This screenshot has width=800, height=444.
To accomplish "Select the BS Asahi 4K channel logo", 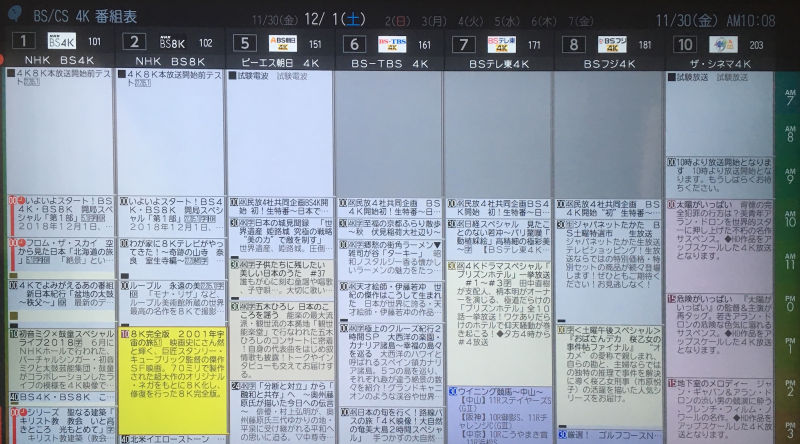I will [283, 43].
